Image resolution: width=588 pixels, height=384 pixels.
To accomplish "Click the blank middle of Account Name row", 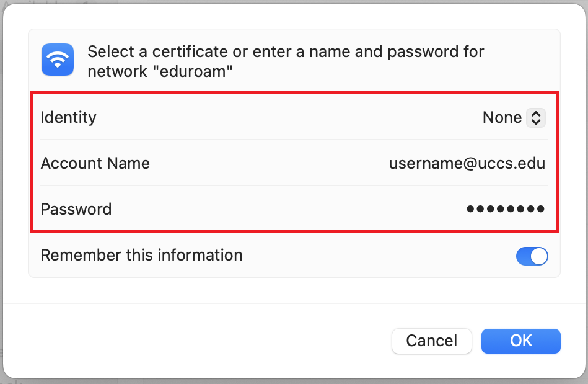I will 270,163.
